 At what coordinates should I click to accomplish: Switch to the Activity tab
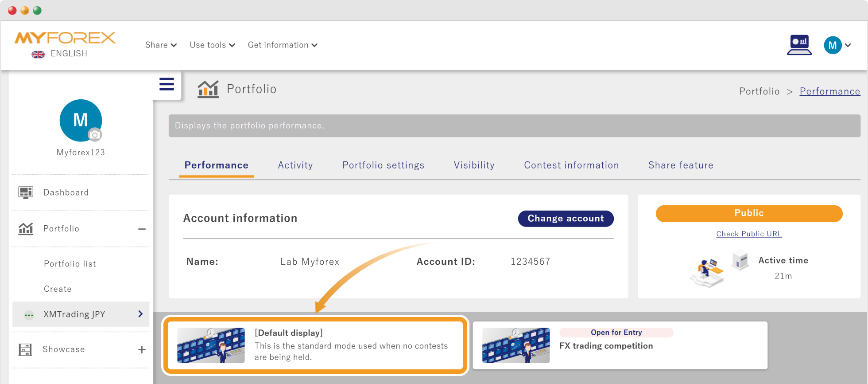click(295, 165)
